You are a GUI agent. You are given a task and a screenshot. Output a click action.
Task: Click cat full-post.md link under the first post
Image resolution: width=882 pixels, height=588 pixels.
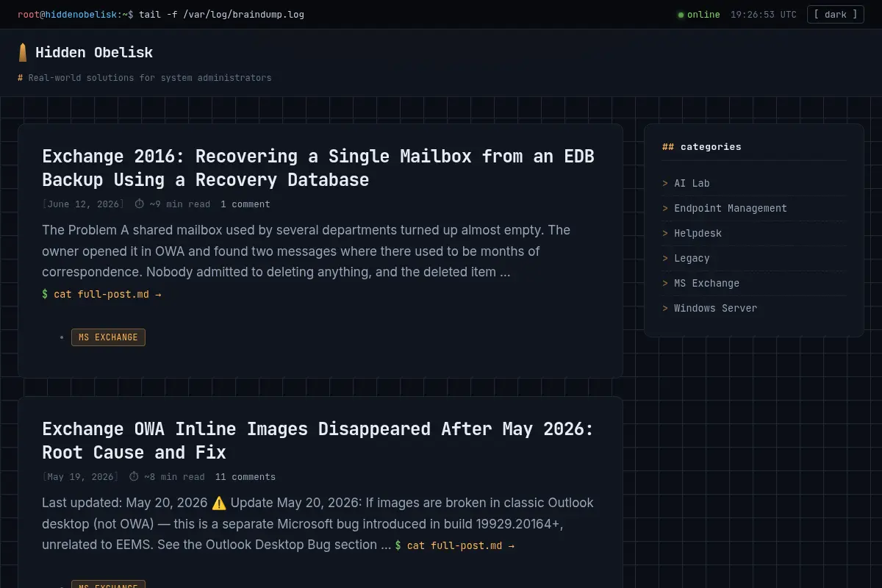[x=101, y=294]
